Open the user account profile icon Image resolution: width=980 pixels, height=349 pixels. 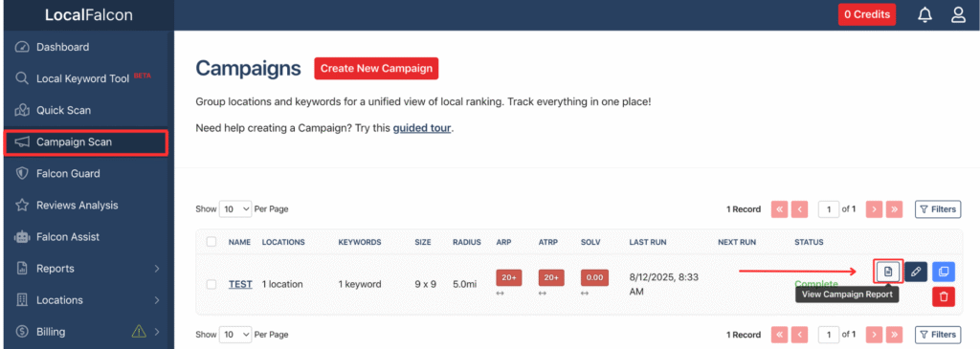tap(958, 15)
